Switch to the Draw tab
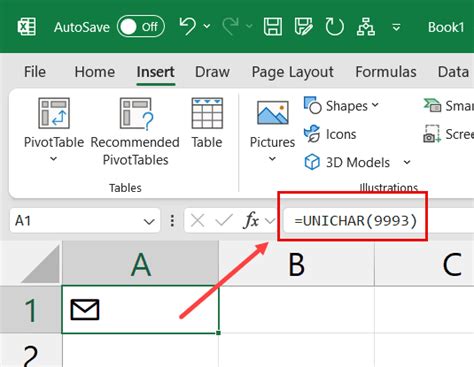Screen dimensions: 474x367 (212, 72)
